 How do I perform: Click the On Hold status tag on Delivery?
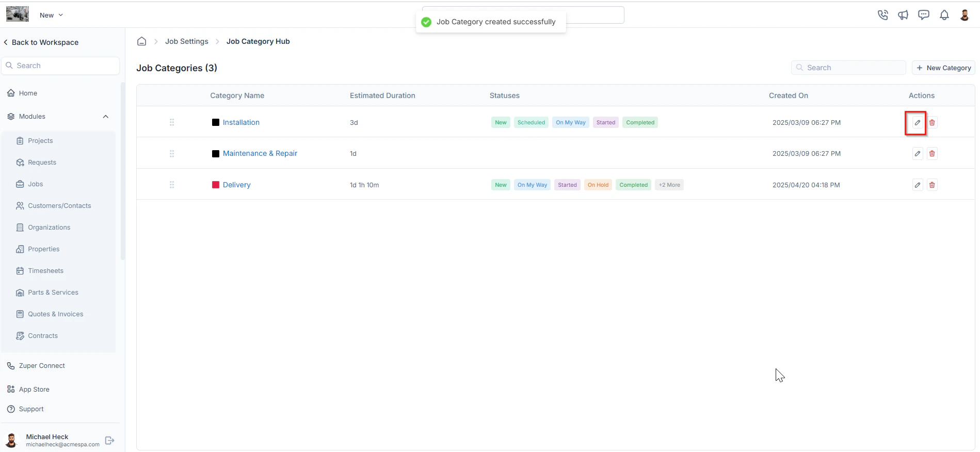[x=598, y=185]
